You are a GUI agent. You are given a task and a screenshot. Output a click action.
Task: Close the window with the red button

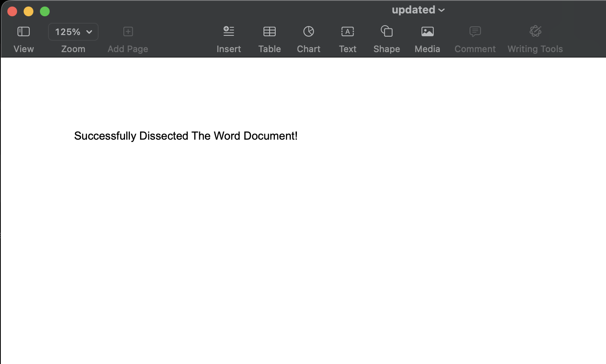point(12,11)
